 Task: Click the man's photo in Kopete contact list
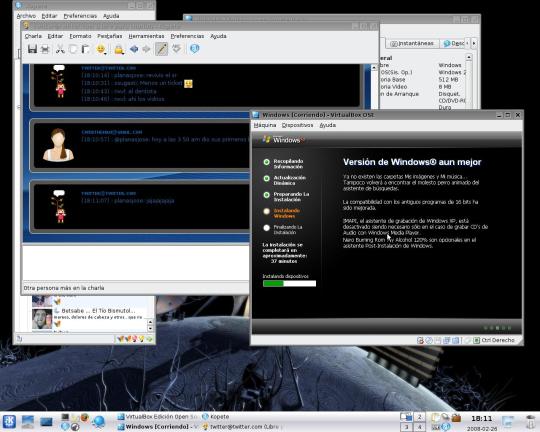42,318
